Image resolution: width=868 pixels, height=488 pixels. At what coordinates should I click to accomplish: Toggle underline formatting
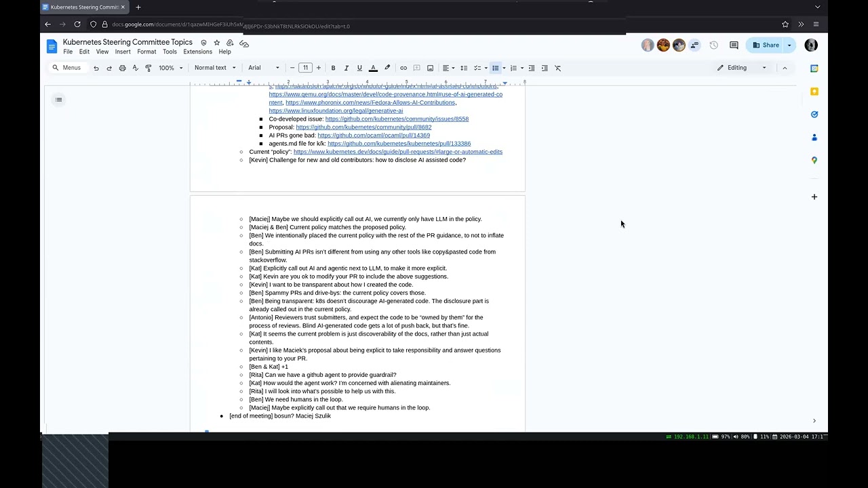click(359, 68)
